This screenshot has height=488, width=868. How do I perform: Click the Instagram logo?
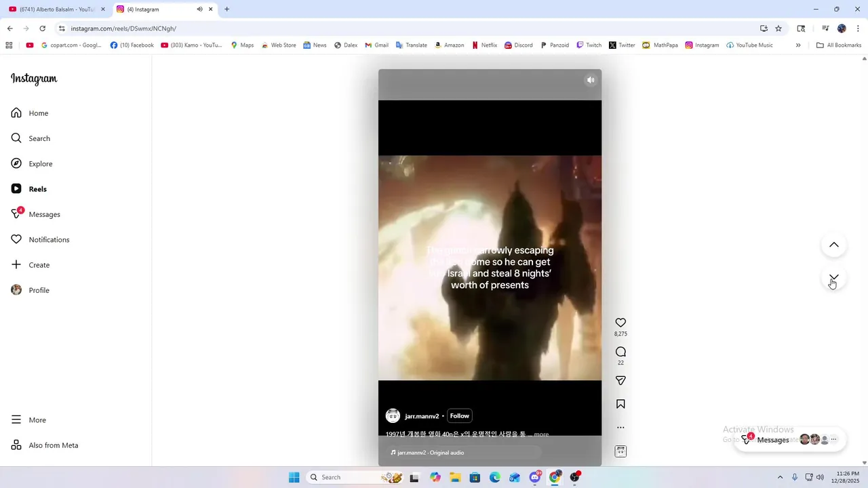[x=34, y=79]
